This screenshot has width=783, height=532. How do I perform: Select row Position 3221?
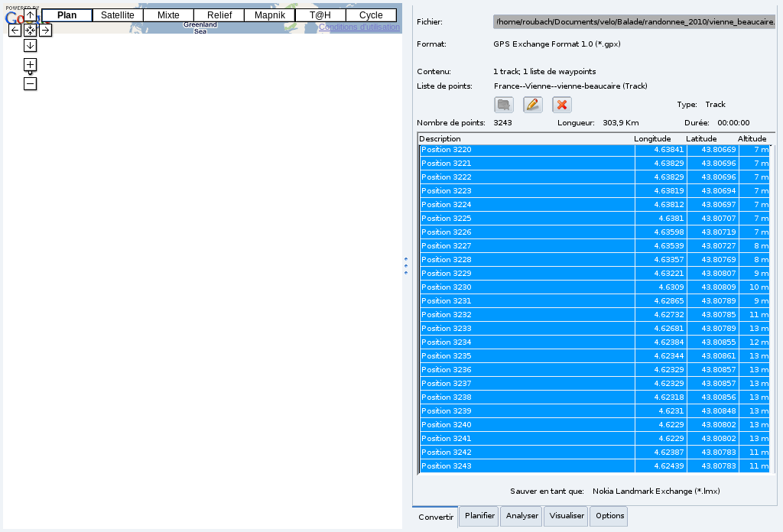coord(594,164)
